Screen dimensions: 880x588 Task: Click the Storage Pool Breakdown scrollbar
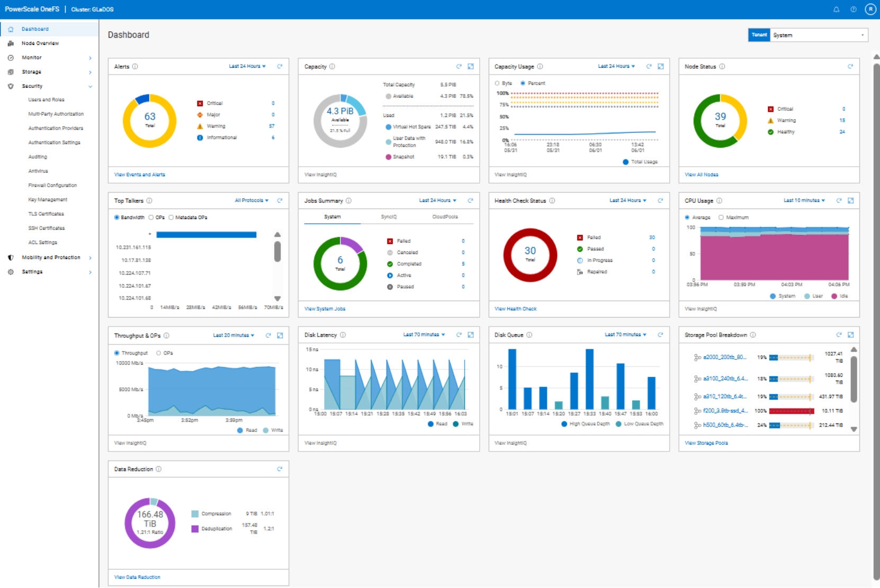coord(854,379)
